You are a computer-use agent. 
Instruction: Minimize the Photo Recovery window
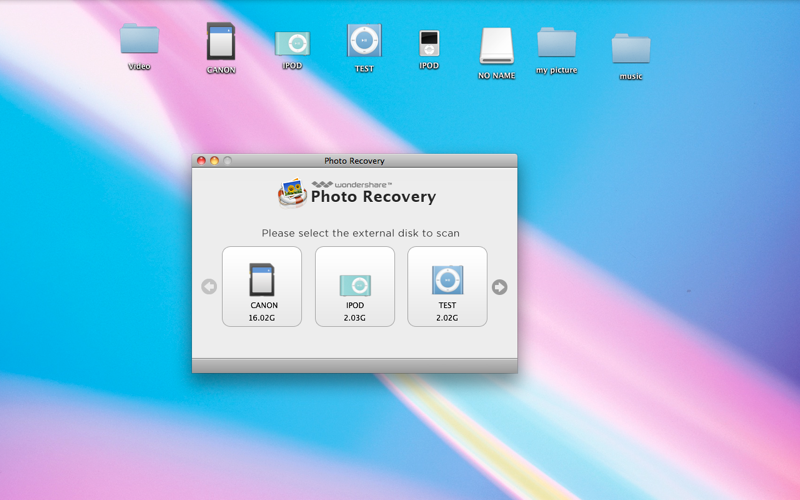pyautogui.click(x=214, y=161)
